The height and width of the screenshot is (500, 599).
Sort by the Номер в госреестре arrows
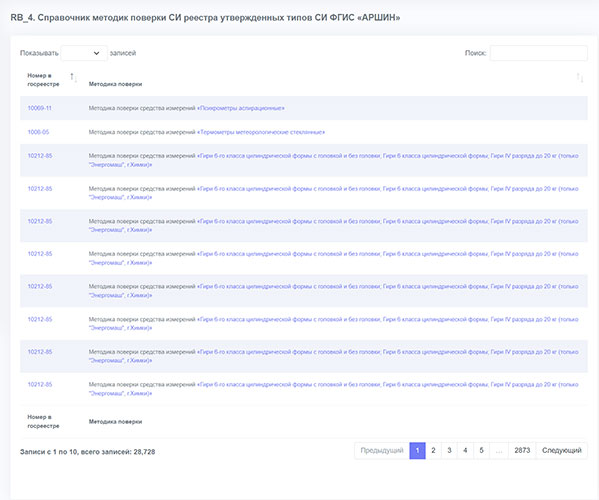pyautogui.click(x=73, y=78)
